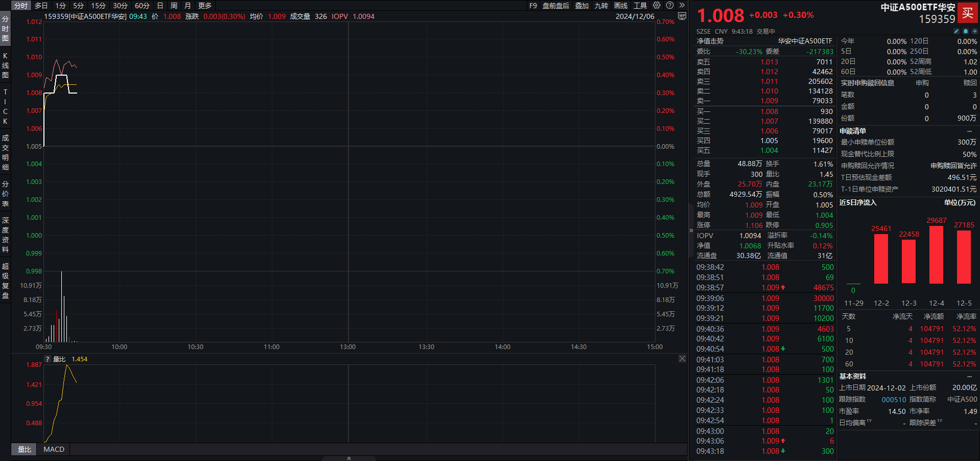Toggle 盘前盘后 pre/post market display

[555, 6]
